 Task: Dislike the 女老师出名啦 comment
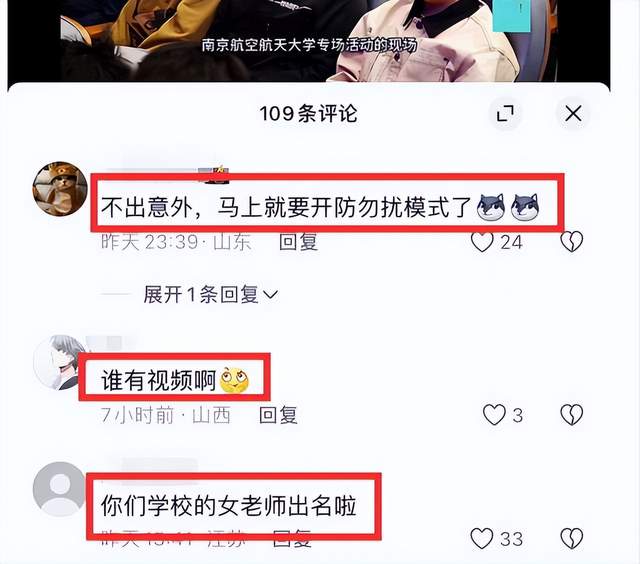point(571,538)
